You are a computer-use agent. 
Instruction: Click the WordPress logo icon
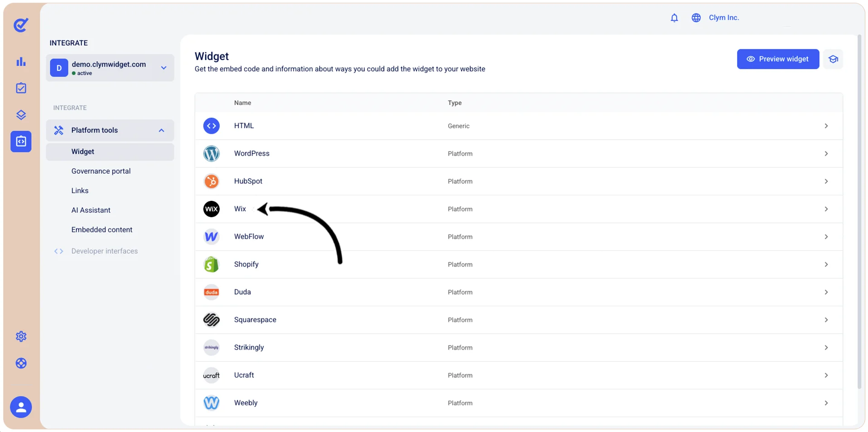click(x=211, y=153)
